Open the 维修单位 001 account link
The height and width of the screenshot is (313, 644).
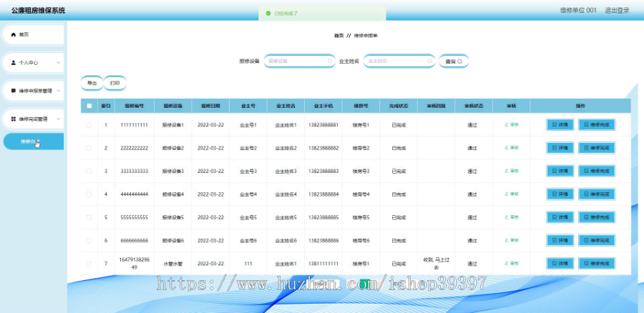(578, 10)
